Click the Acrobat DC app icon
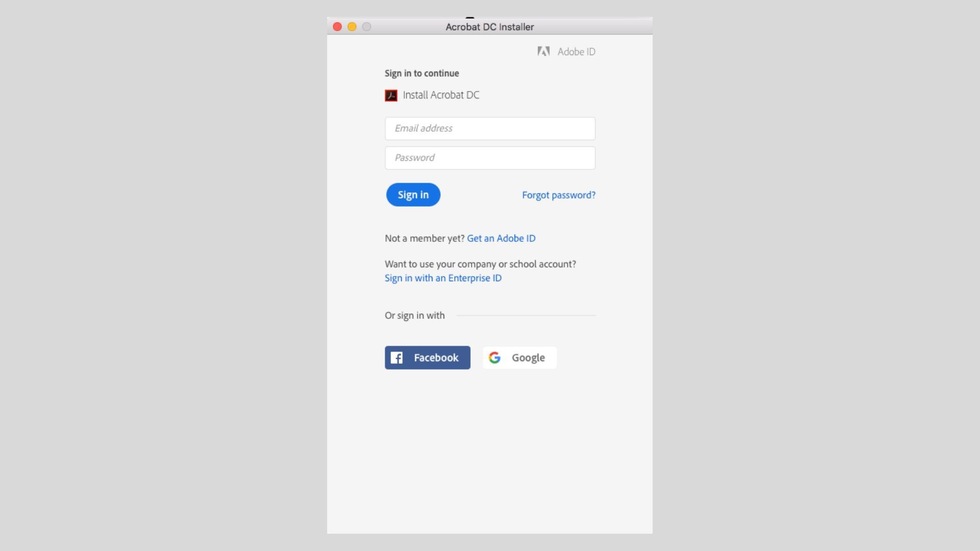Image resolution: width=980 pixels, height=551 pixels. coord(390,95)
